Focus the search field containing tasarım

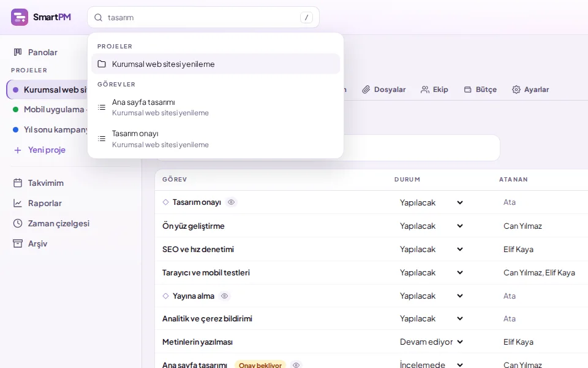coord(203,17)
